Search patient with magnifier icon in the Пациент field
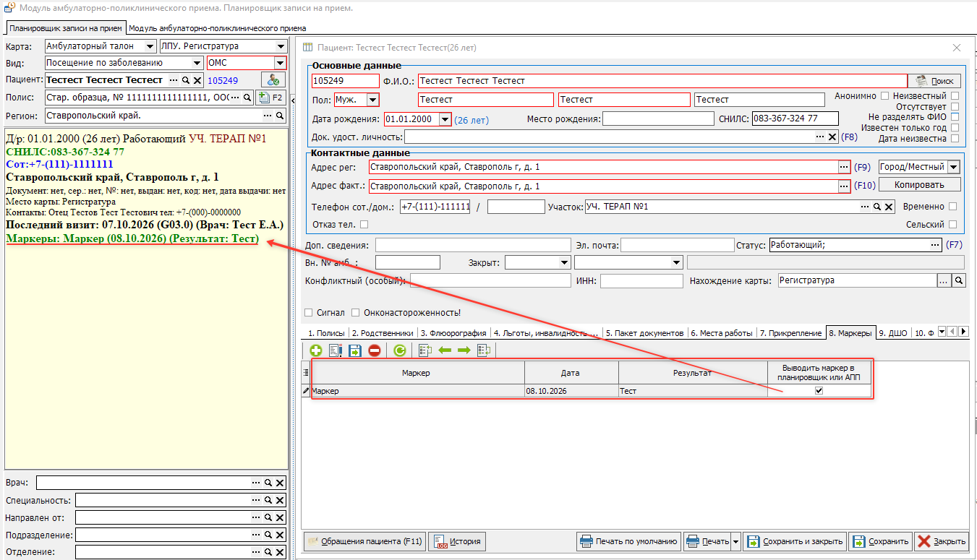The width and height of the screenshot is (977, 560). pyautogui.click(x=185, y=80)
